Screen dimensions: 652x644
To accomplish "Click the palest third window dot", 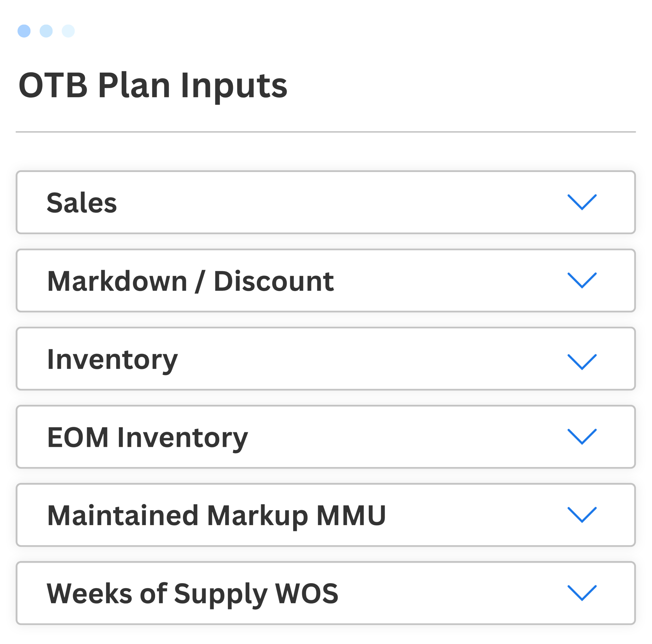I will coord(68,31).
